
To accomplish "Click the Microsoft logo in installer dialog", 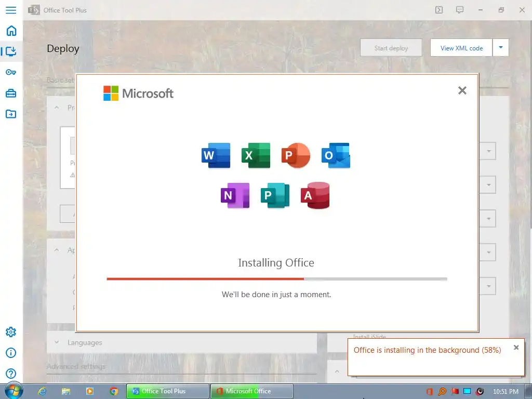I will (x=138, y=93).
